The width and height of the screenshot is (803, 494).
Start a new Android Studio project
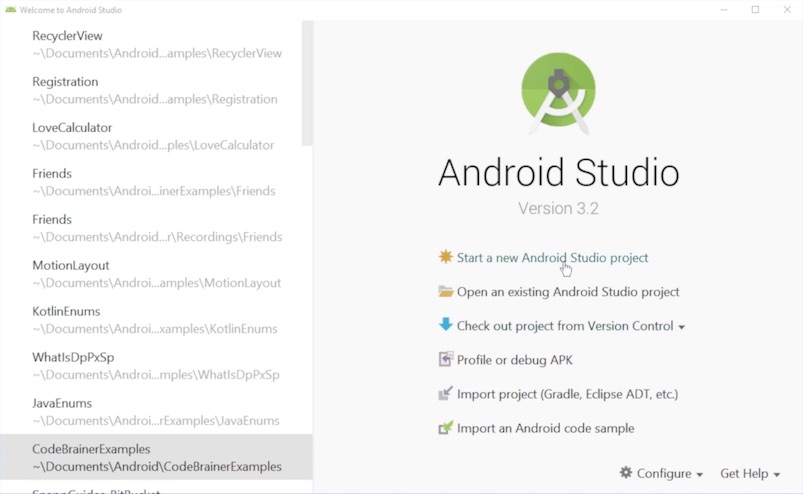(x=552, y=257)
